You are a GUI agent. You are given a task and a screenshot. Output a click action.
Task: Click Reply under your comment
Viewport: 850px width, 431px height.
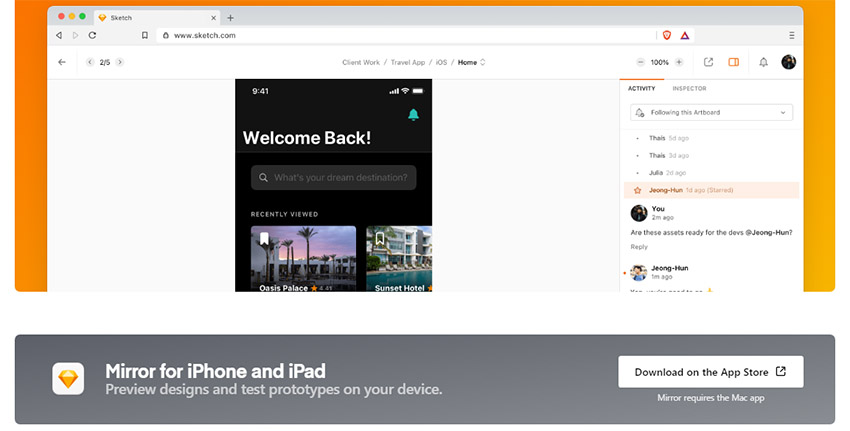tap(639, 247)
